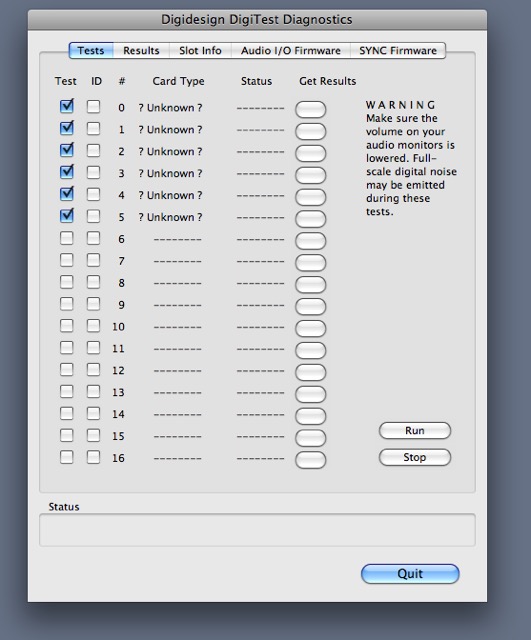This screenshot has width=531, height=640.
Task: Tick the Test checkbox for slot 10
Action: click(67, 326)
